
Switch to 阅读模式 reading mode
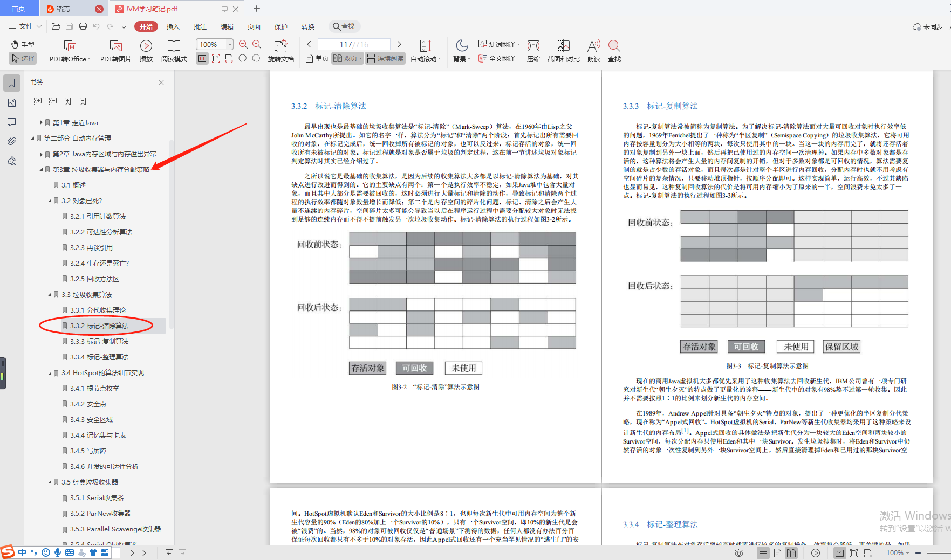(x=174, y=51)
